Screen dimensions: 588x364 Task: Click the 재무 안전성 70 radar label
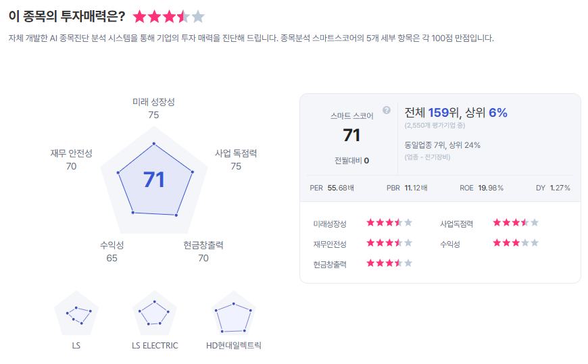point(71,159)
